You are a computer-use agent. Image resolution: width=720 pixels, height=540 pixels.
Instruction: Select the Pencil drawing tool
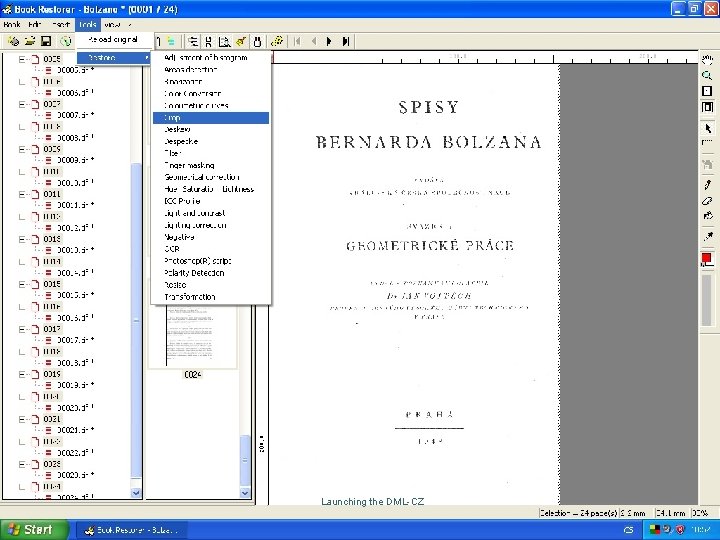707,185
